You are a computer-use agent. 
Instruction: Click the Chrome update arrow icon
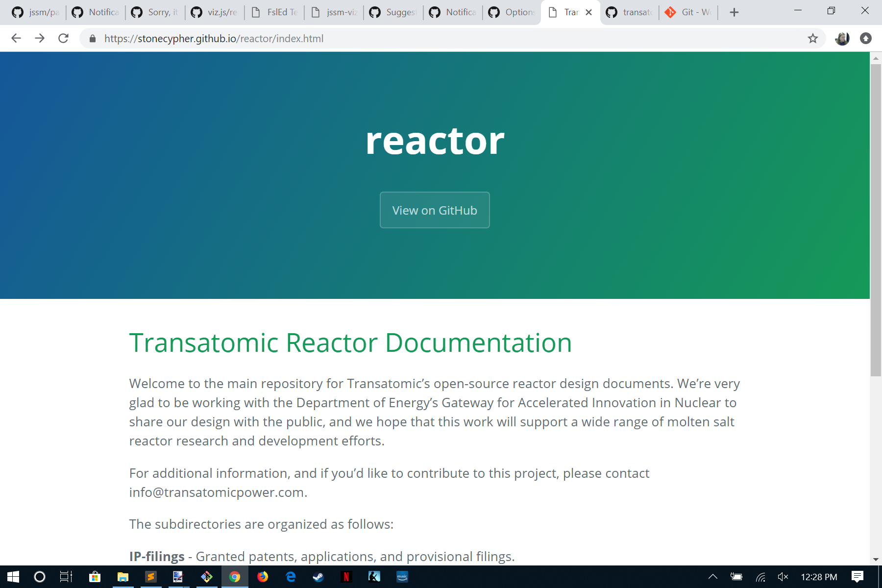pyautogui.click(x=866, y=38)
